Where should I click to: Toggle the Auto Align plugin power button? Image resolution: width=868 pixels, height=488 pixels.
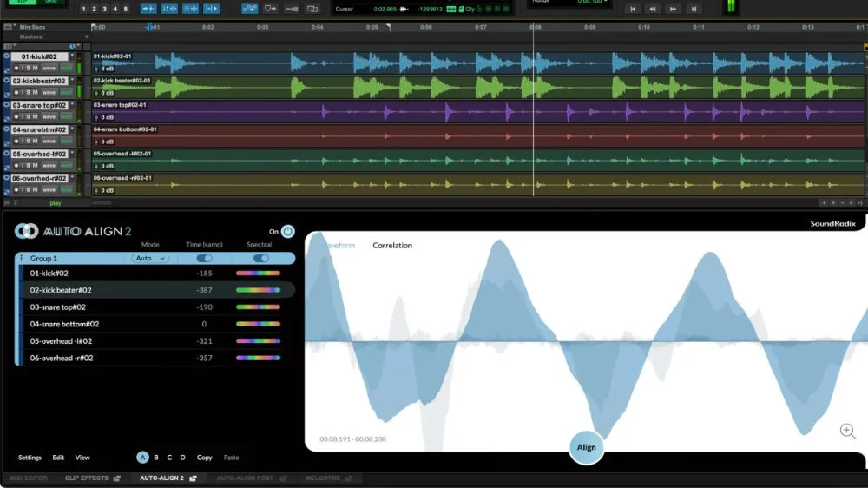click(288, 232)
